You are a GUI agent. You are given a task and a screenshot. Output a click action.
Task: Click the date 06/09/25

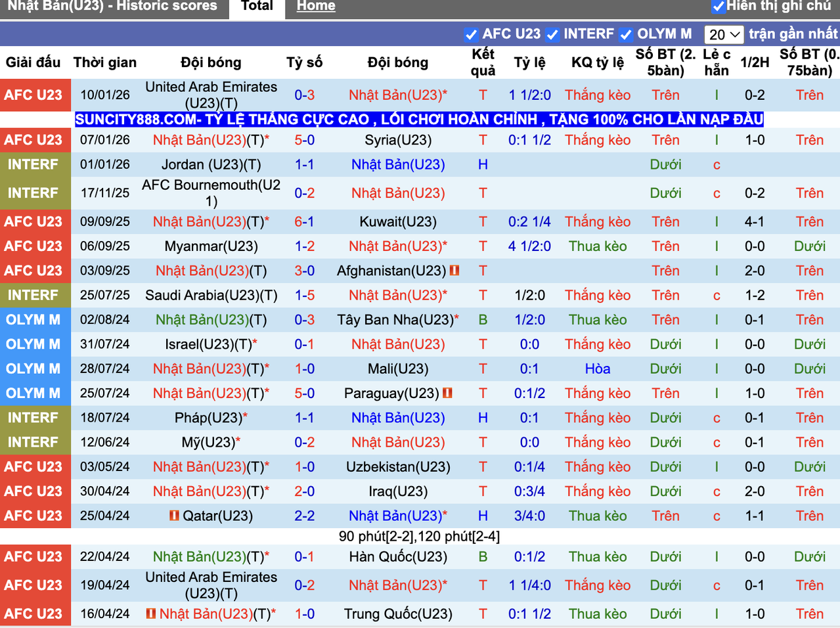[105, 246]
